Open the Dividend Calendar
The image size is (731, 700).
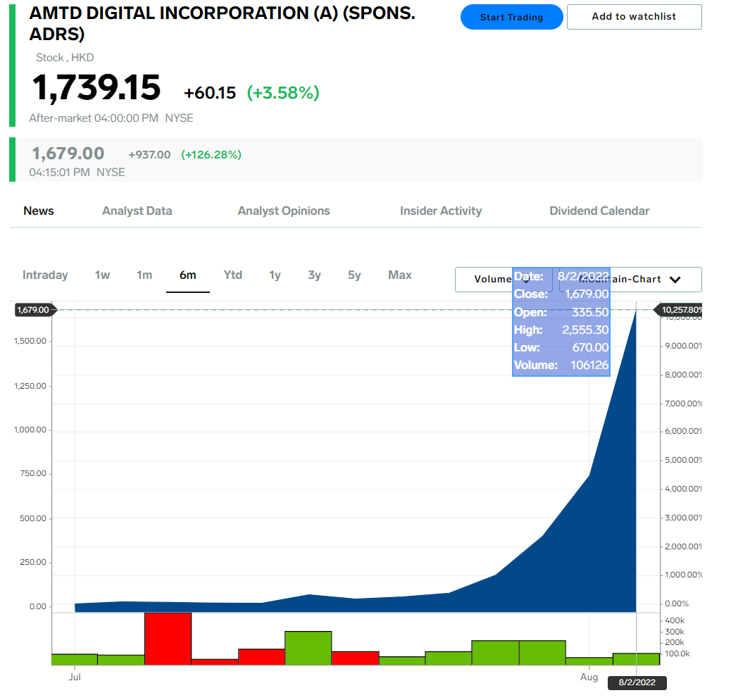[599, 211]
